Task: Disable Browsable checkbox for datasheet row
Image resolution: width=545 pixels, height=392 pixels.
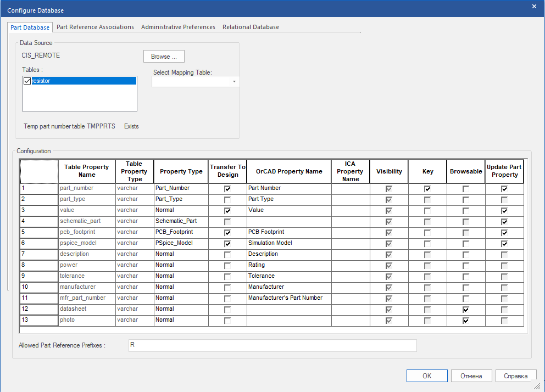Action: click(x=466, y=309)
